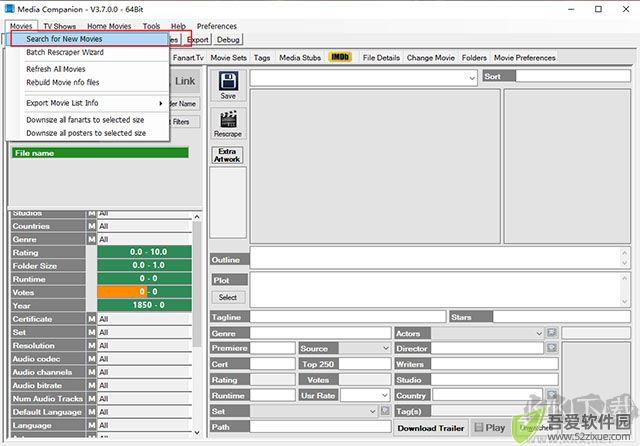Open the TV Shows menu
This screenshot has height=446, width=640.
pos(60,26)
